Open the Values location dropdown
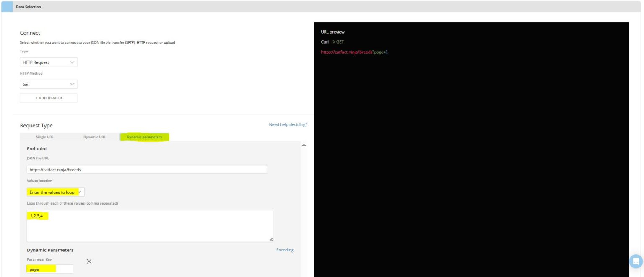Screen dimensions: 644x277 pyautogui.click(x=55, y=192)
